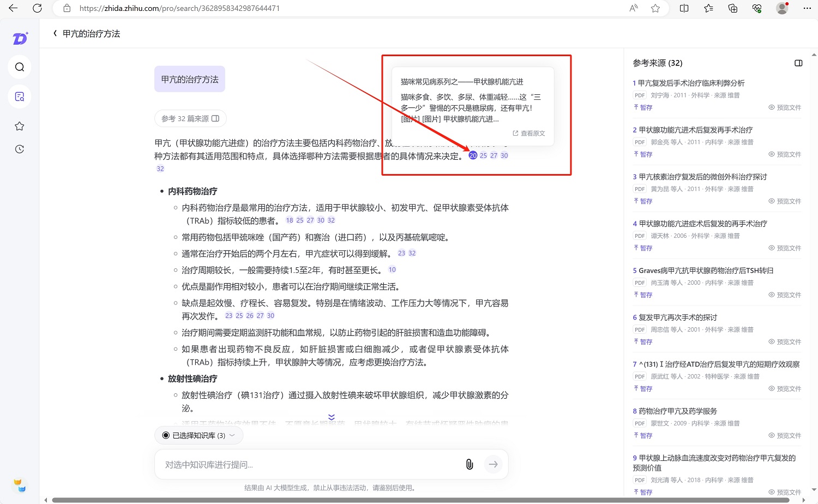Click 预览文件 for source 1
Screen dimensions: 818x504
785,107
